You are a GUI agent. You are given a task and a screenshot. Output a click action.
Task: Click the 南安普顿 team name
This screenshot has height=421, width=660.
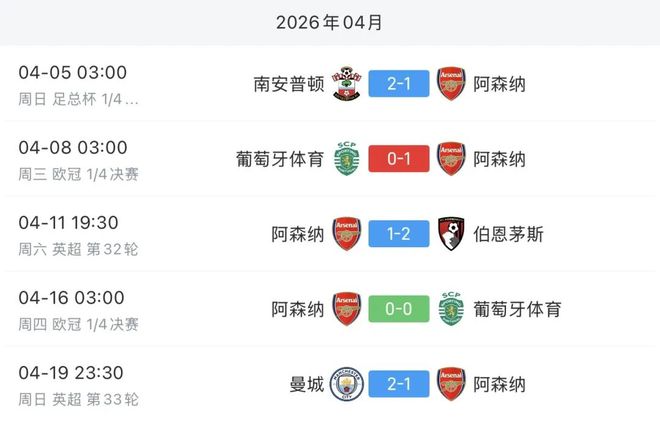(x=289, y=84)
